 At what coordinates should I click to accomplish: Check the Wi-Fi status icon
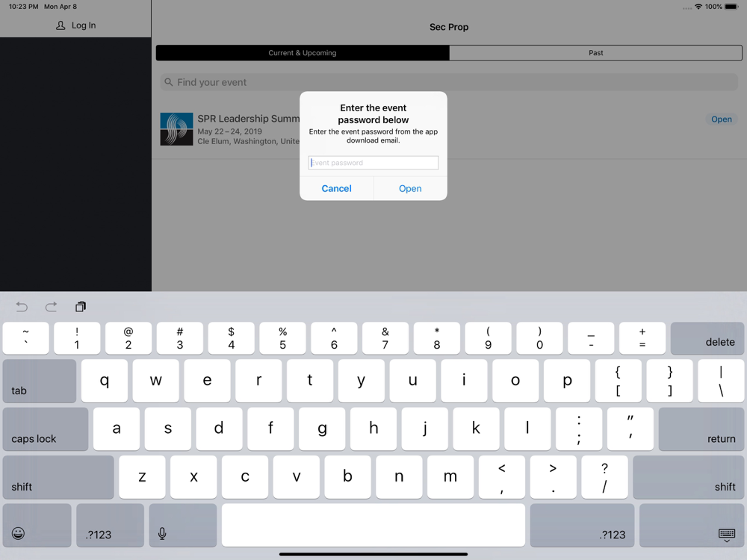click(698, 7)
